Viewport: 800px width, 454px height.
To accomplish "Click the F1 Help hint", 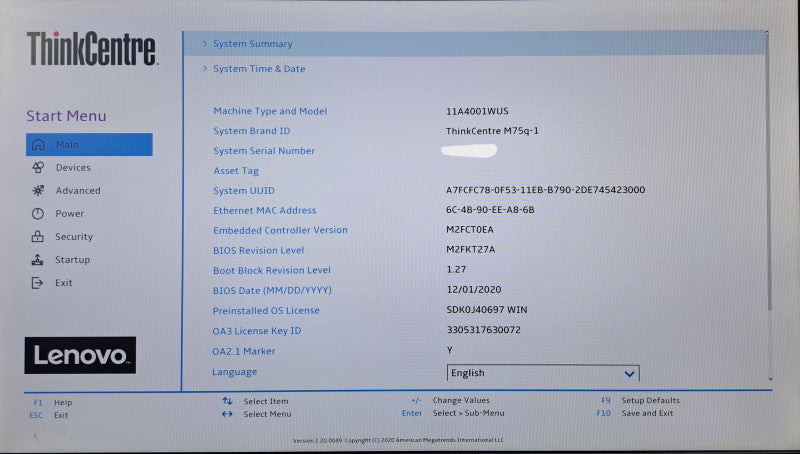I will (x=53, y=402).
